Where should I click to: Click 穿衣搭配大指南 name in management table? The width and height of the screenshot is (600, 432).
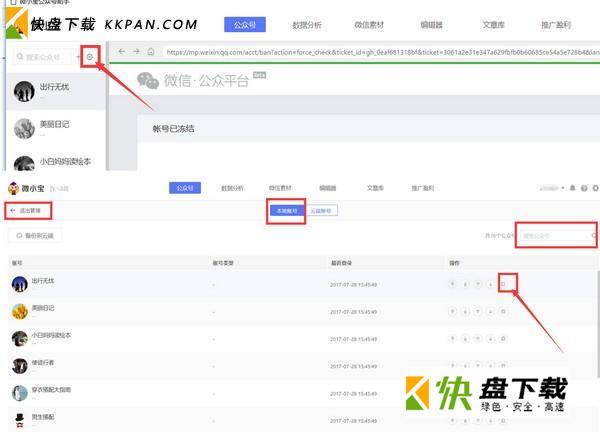(51, 390)
